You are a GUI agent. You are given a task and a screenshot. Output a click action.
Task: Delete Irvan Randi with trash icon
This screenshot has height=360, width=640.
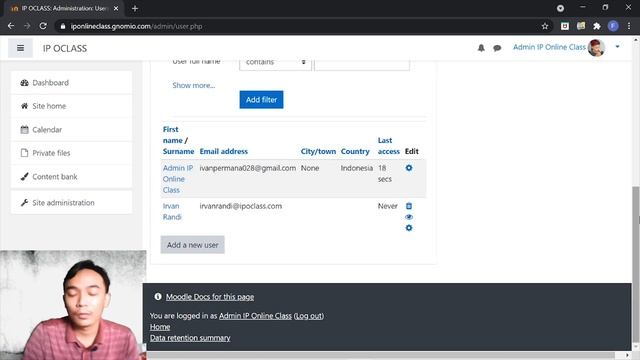click(409, 206)
